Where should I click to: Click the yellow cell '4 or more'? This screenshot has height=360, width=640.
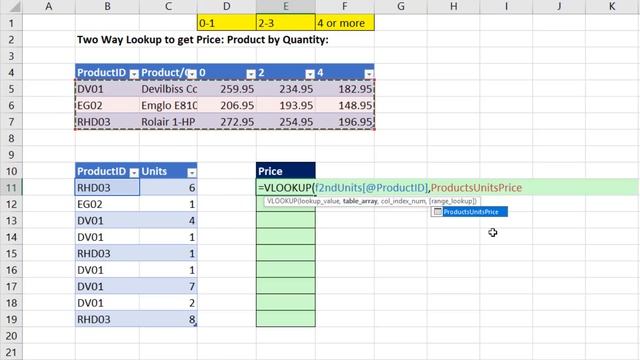click(x=345, y=23)
